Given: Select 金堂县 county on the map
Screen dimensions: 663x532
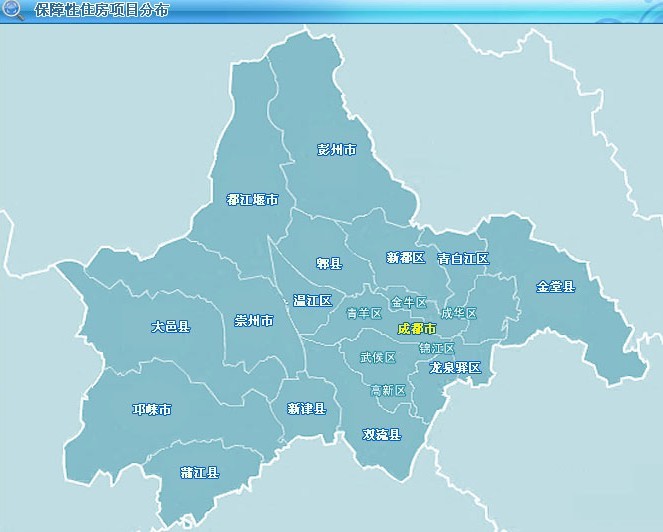Looking at the screenshot, I should [x=556, y=287].
